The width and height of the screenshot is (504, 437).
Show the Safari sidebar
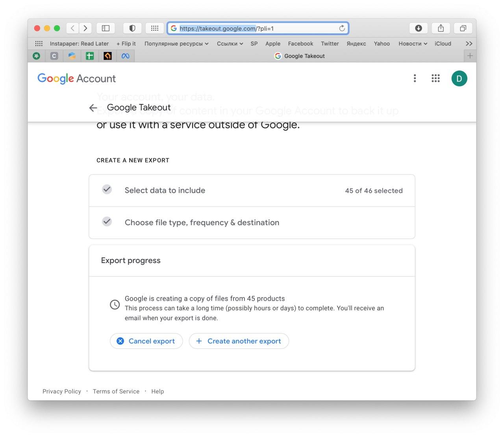tap(106, 28)
